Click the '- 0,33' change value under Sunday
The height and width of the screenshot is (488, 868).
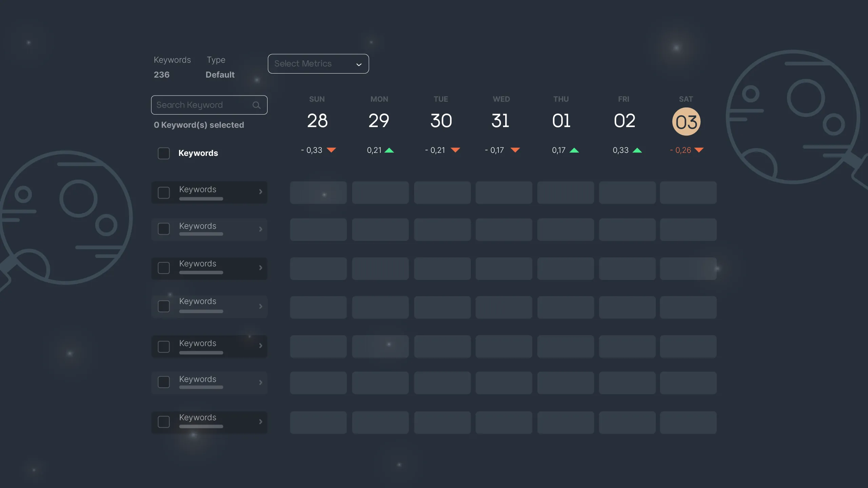[x=312, y=150]
